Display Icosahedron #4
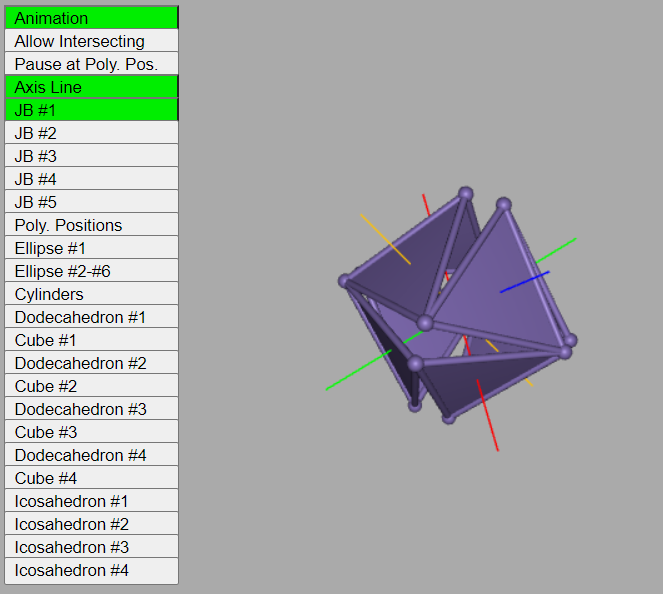663x594 pixels. pos(91,570)
